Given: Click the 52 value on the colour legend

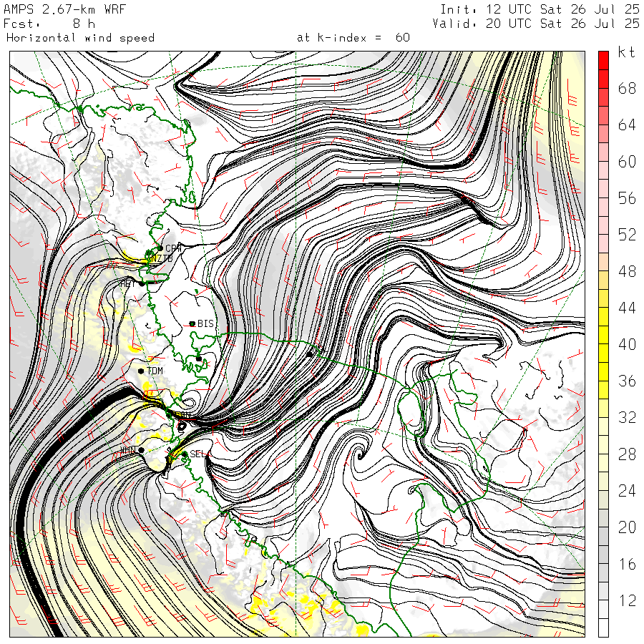Looking at the screenshot, I should tap(627, 235).
